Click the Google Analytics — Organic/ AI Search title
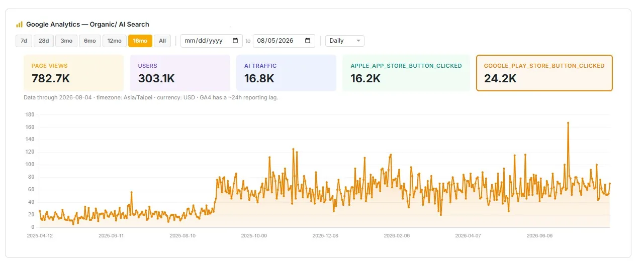The width and height of the screenshot is (644, 268). click(x=87, y=24)
